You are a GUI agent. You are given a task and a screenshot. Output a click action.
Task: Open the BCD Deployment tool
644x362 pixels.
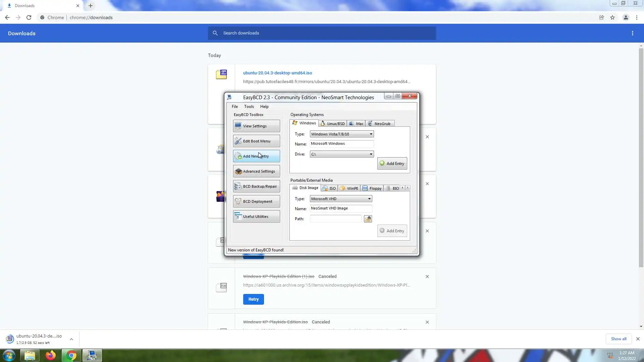pos(256,201)
